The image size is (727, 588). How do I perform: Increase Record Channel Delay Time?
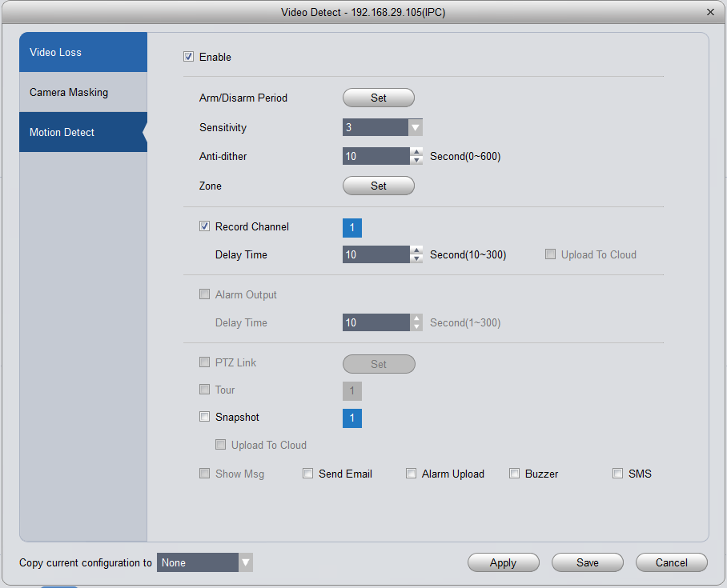416,250
